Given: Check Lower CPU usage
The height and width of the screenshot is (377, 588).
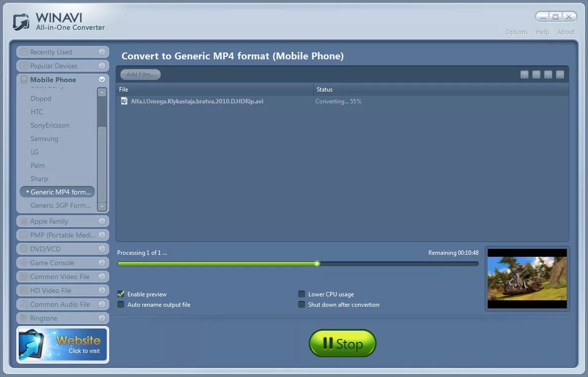Looking at the screenshot, I should point(301,293).
